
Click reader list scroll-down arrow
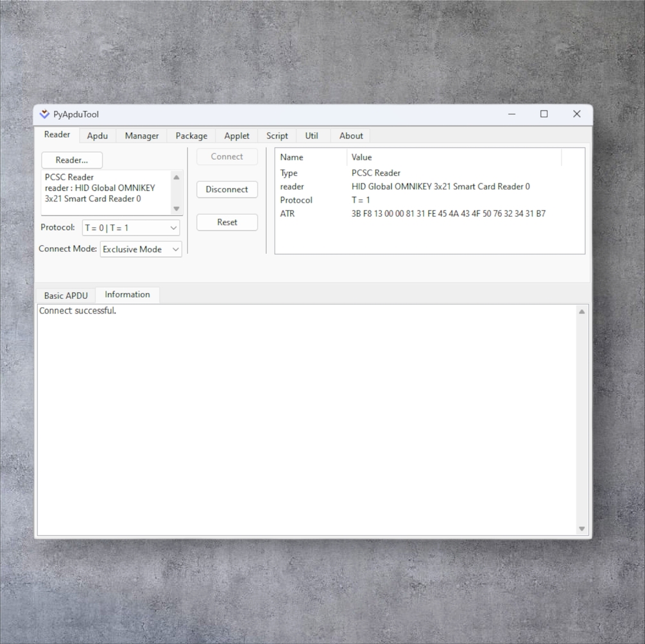176,208
